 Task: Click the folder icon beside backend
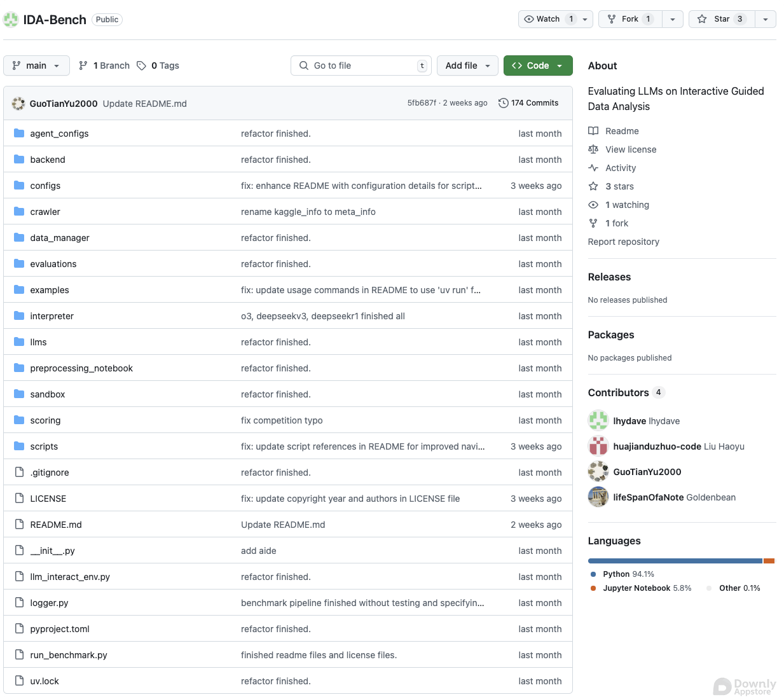(19, 160)
